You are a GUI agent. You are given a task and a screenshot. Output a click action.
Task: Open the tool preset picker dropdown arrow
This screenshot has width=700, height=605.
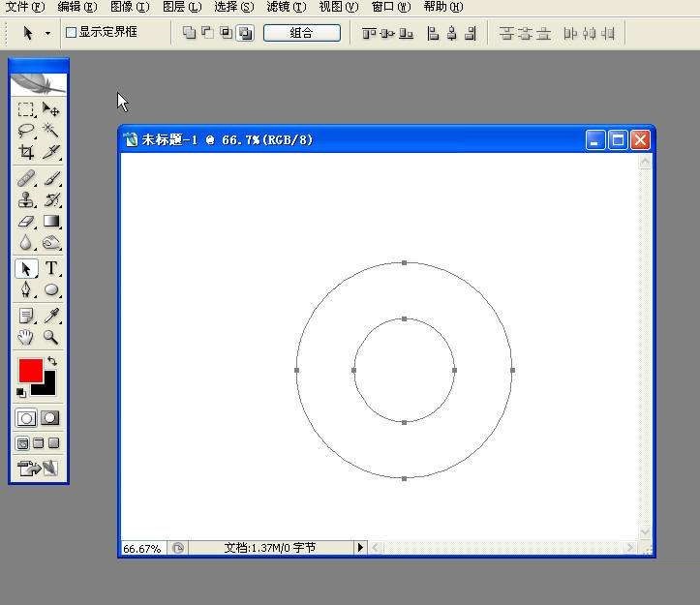click(x=47, y=33)
